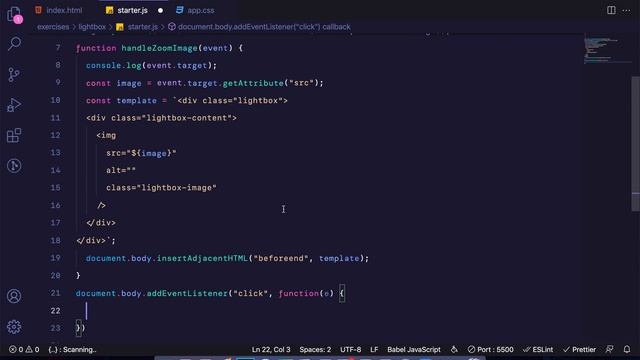Click lightbox-image class text
Image resolution: width=640 pixels, height=360 pixels.
(x=176, y=188)
